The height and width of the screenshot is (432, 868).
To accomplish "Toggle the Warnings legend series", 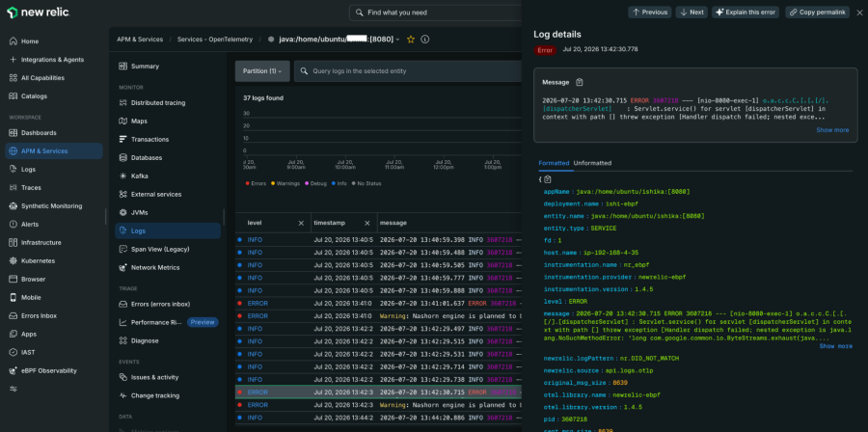I will click(285, 183).
